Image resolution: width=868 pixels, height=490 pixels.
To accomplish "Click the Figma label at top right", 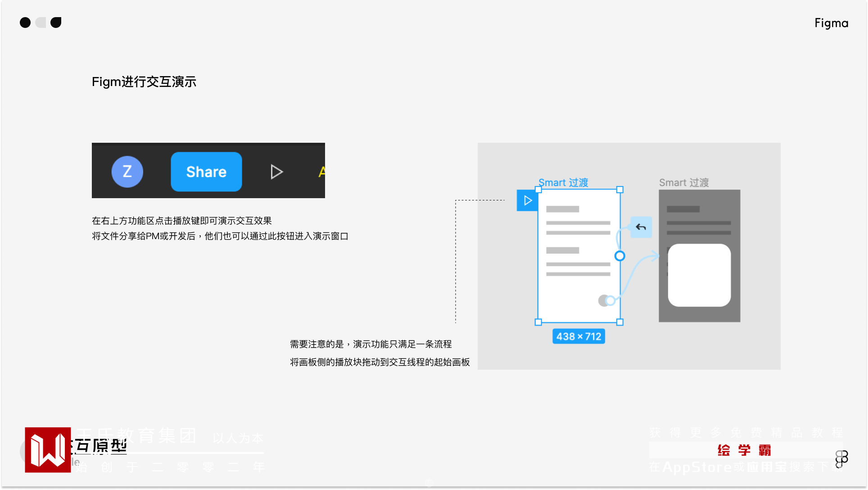I will pos(831,23).
